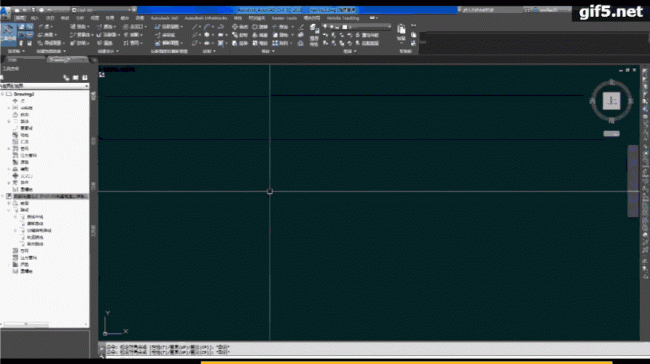Open the Autodesk InfraWorks ribbon tab
The height and width of the screenshot is (364, 650).
(x=206, y=18)
